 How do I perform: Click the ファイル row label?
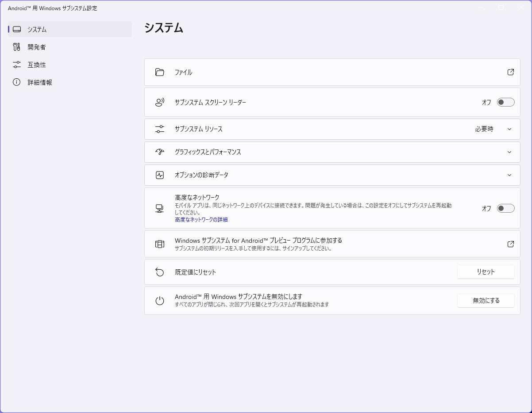(x=183, y=72)
